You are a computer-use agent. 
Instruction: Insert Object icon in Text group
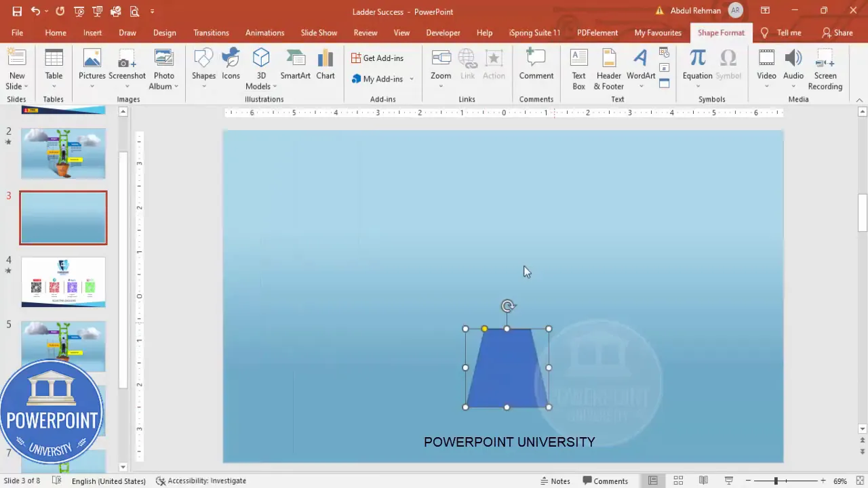coord(664,83)
